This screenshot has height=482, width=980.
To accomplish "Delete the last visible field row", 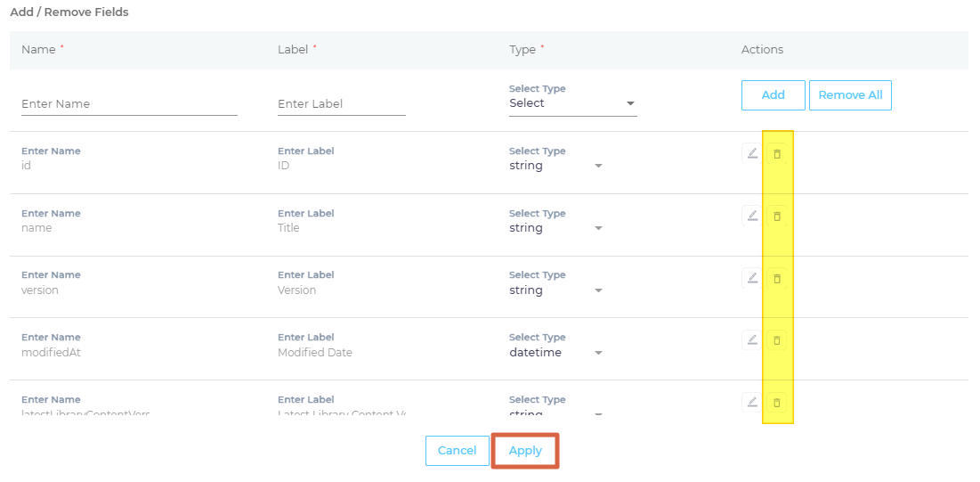I will tap(776, 403).
